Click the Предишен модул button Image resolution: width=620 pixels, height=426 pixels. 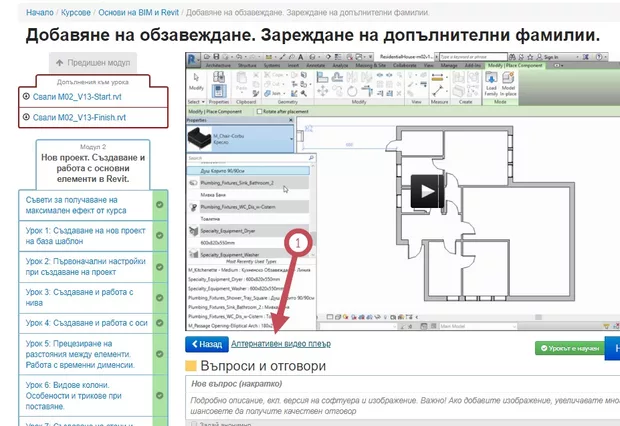tap(93, 62)
